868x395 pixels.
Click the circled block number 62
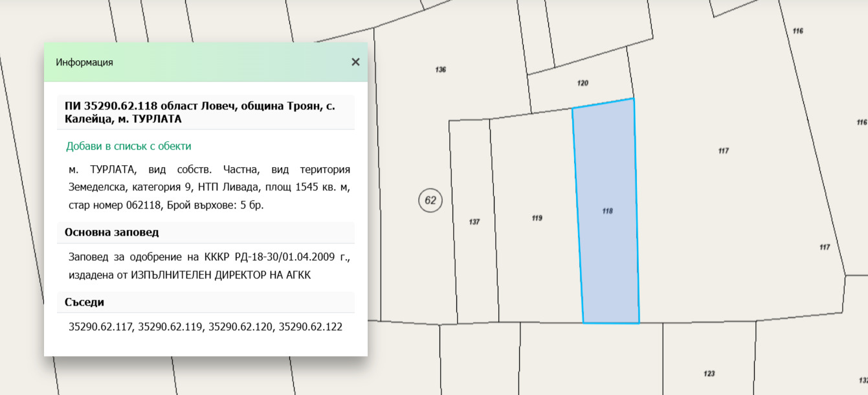coord(430,200)
